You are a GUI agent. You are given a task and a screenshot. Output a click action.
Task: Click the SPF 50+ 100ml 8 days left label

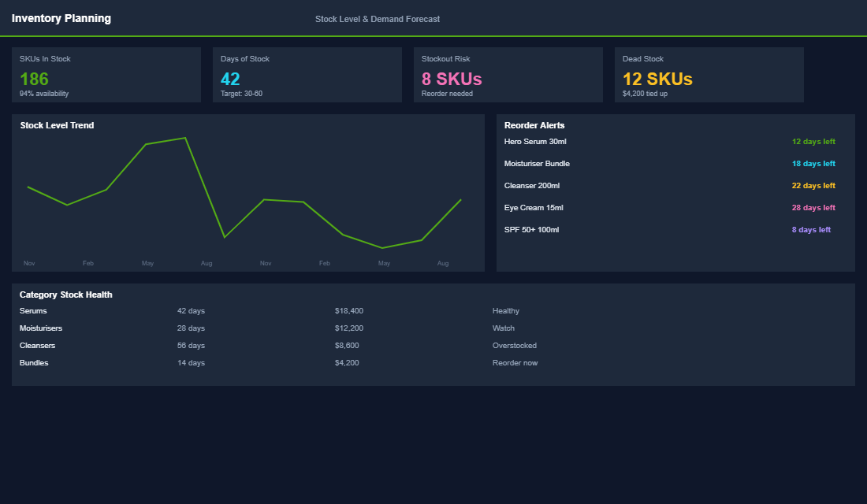pyautogui.click(x=811, y=230)
